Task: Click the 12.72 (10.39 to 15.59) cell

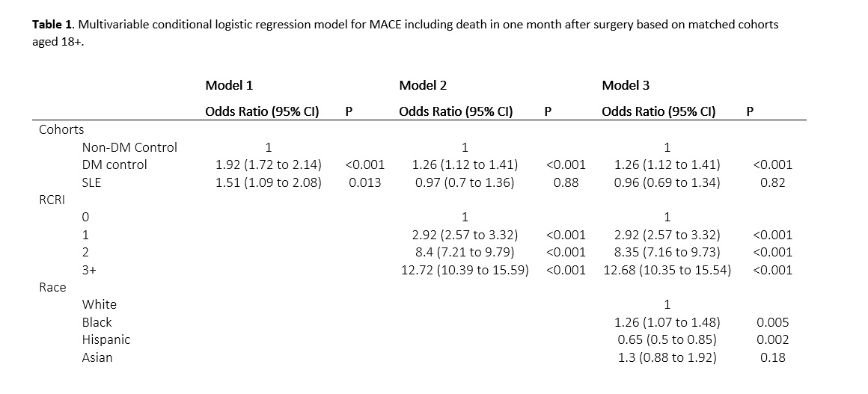Action: (x=465, y=270)
